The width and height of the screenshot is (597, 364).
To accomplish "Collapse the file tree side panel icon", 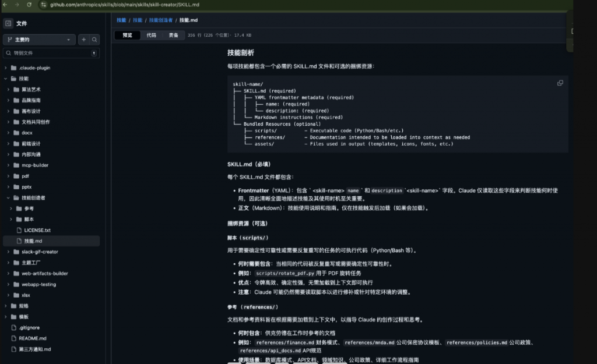I will click(8, 24).
